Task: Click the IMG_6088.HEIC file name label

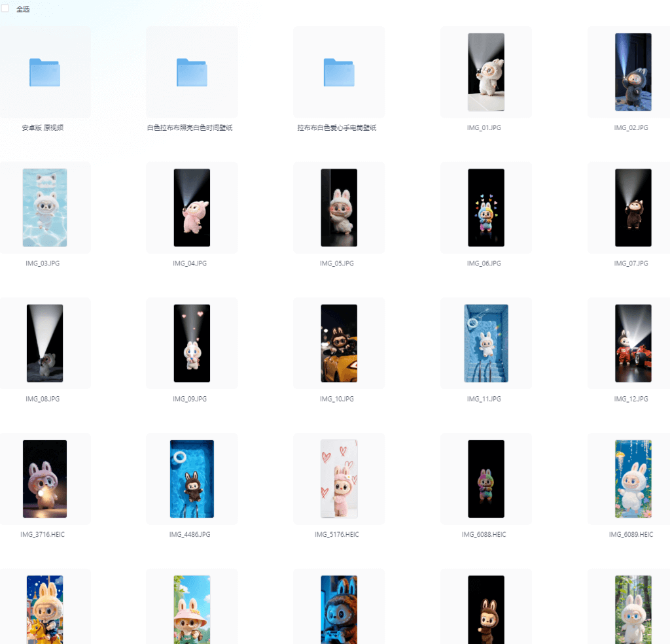Action: [x=484, y=535]
